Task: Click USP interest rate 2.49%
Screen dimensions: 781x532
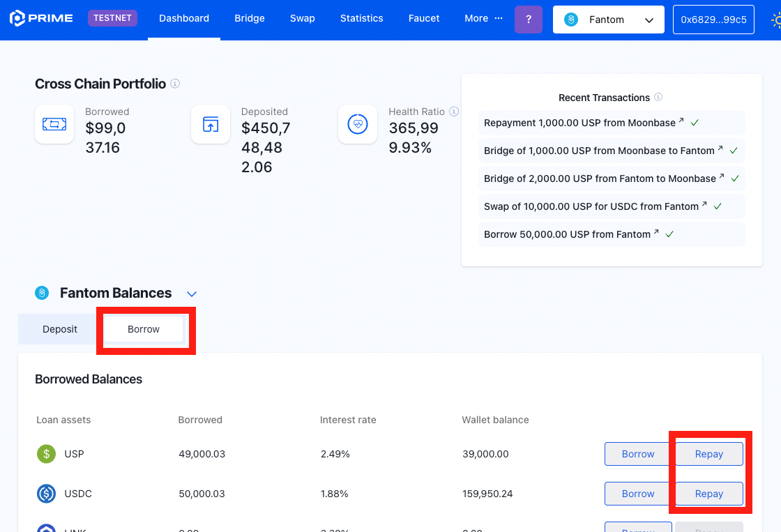Action: 335,454
